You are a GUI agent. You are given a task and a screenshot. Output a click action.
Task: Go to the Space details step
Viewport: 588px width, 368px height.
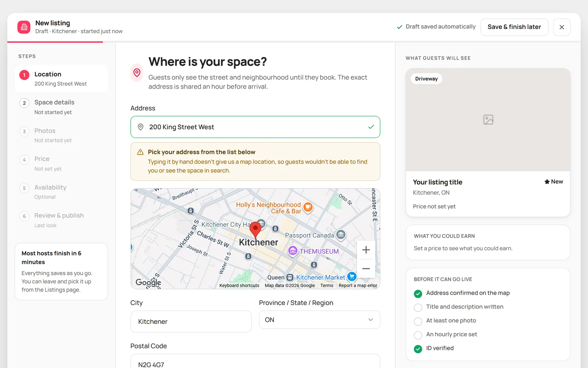(x=61, y=107)
